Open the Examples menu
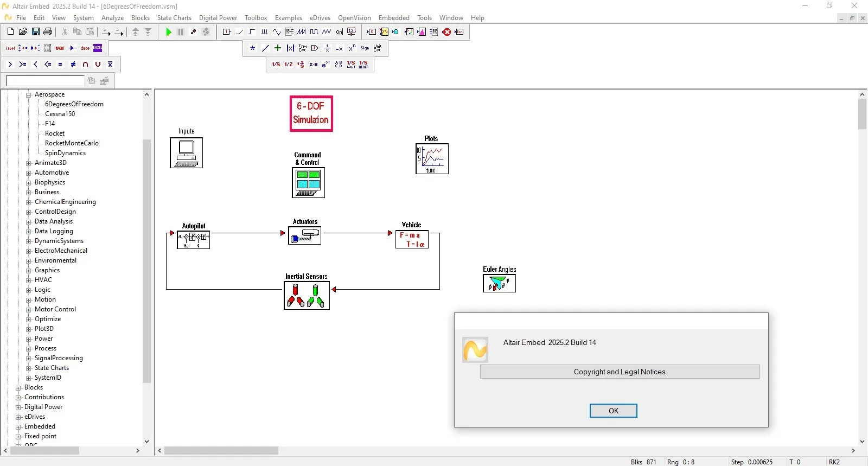The height and width of the screenshot is (466, 868). (x=289, y=18)
